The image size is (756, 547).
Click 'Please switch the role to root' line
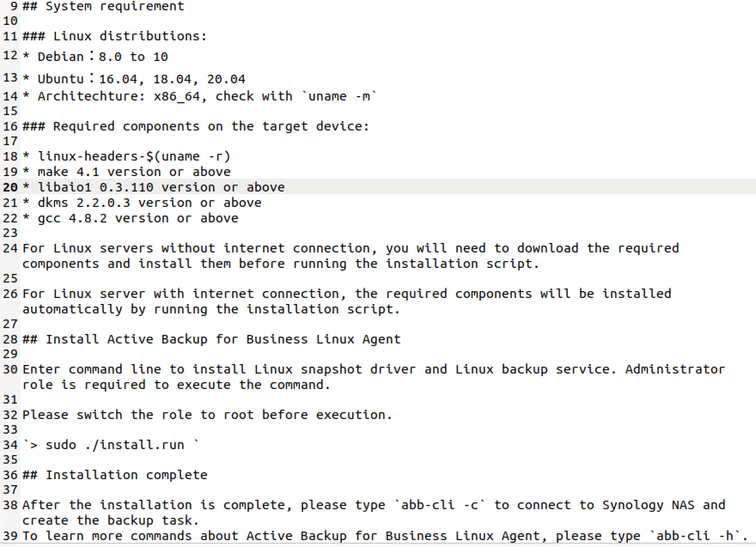point(207,415)
